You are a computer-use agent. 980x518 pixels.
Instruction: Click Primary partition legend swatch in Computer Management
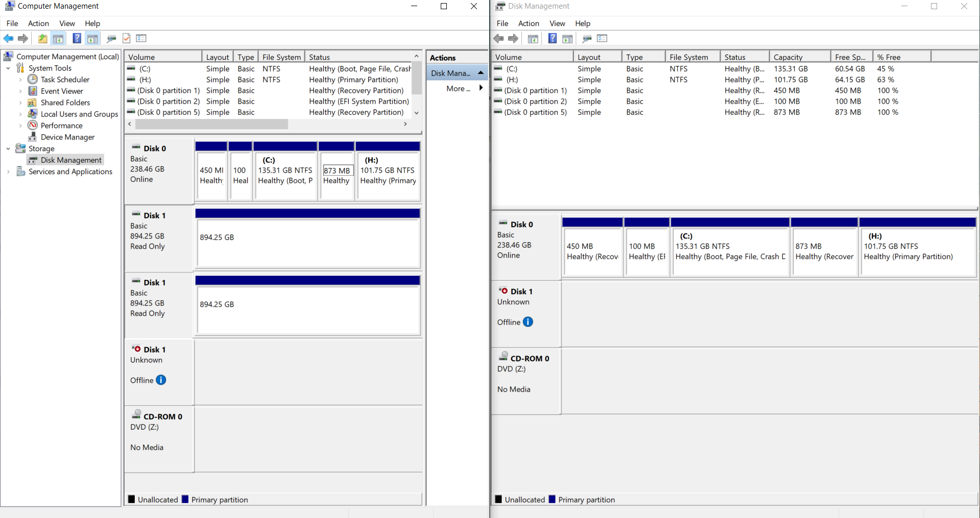pyautogui.click(x=185, y=499)
